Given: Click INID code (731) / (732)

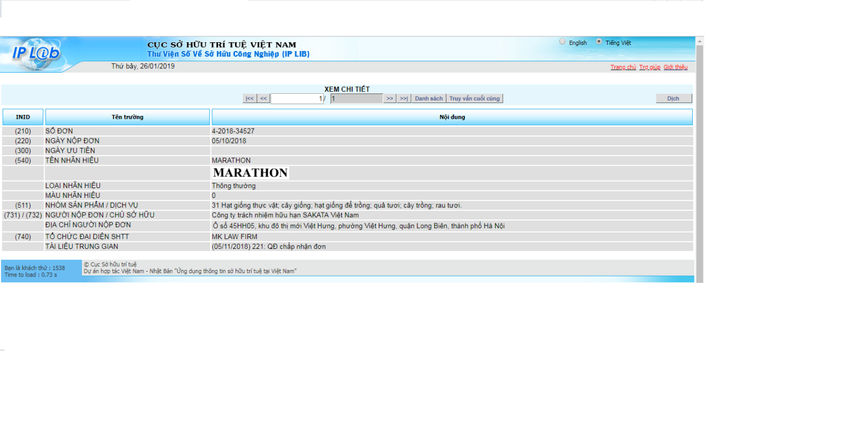Looking at the screenshot, I should (x=23, y=215).
